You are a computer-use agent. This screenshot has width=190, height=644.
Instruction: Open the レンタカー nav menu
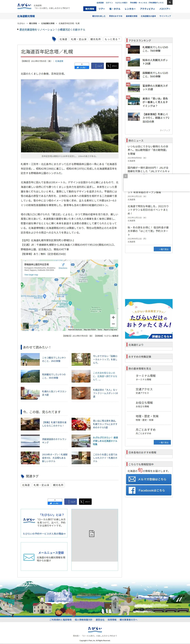(130, 9)
